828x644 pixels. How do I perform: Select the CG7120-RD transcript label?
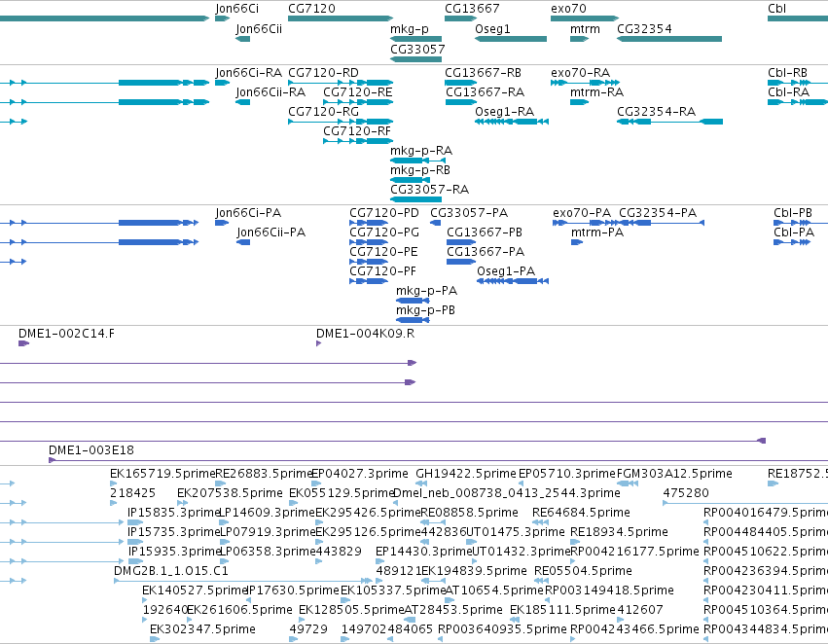[323, 73]
